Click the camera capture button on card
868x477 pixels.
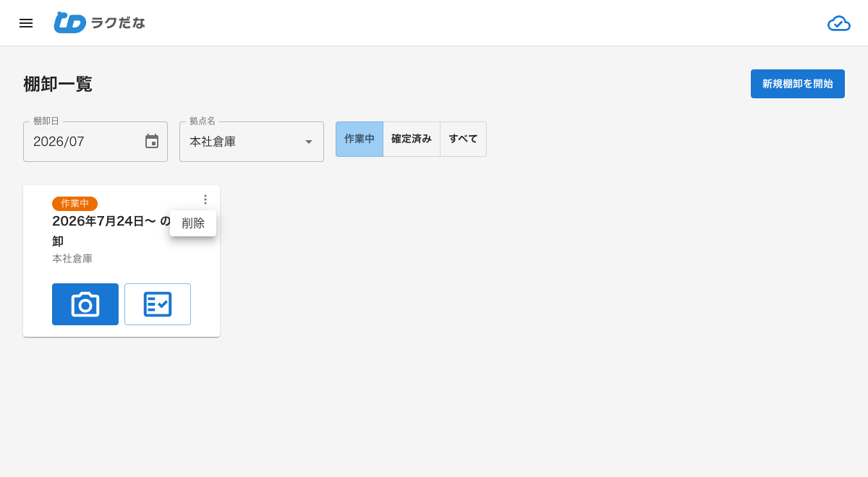[85, 304]
